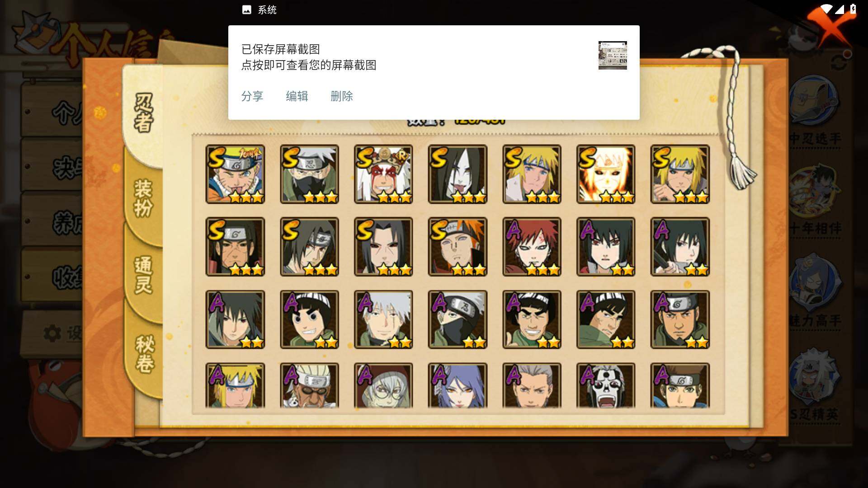This screenshot has height=488, width=868.
Task: Pick the Jiraiya S-rank ninja portrait
Action: [383, 174]
